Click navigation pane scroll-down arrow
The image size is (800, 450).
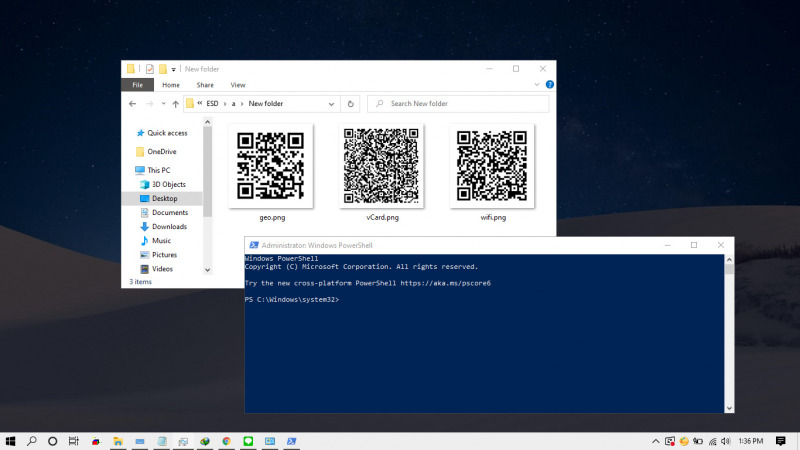coord(208,270)
